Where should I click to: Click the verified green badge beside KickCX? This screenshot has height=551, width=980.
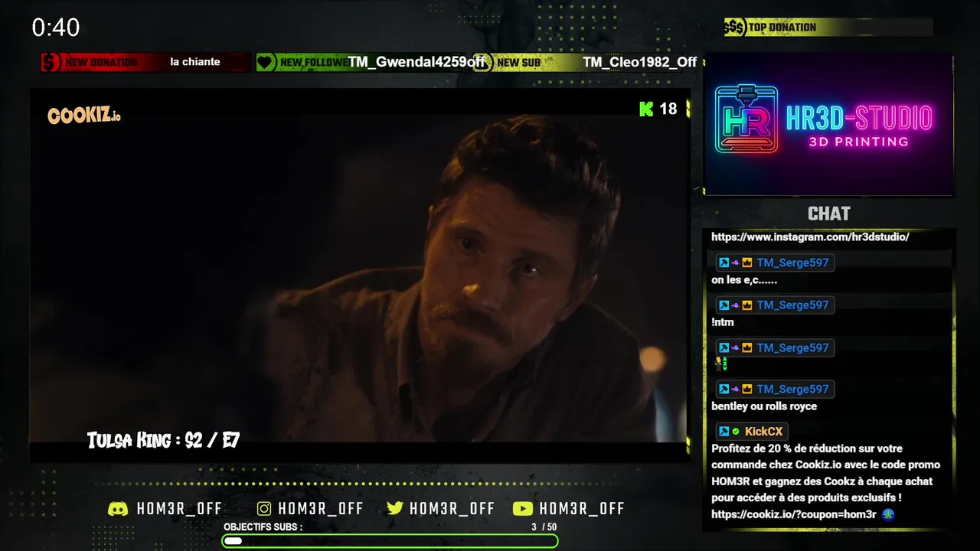pyautogui.click(x=736, y=432)
